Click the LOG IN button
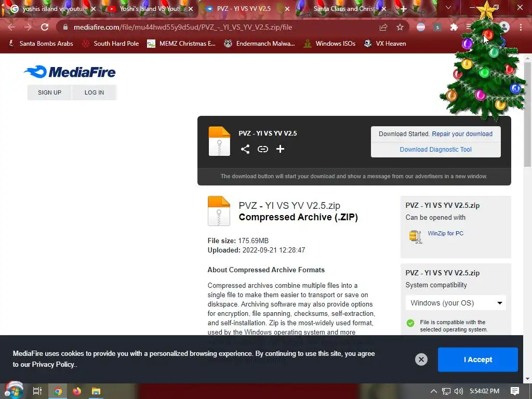Image resolution: width=532 pixels, height=399 pixels. coord(95,92)
